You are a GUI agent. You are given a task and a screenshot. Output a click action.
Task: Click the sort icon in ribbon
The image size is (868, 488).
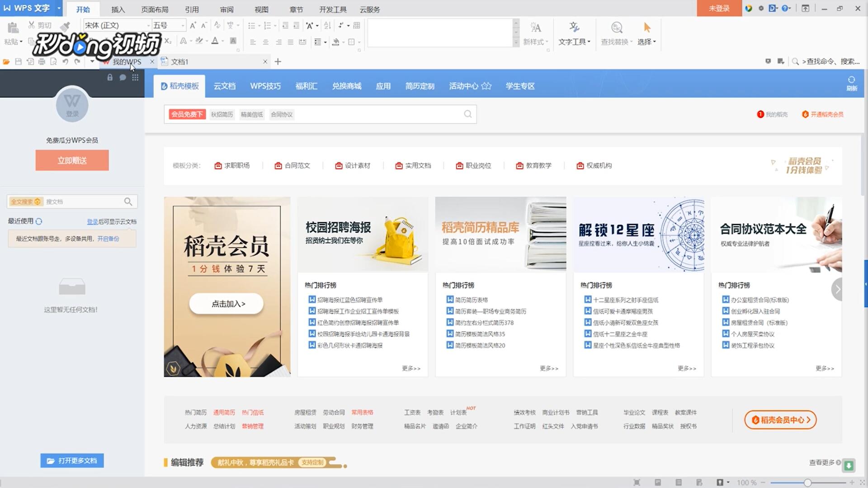click(x=327, y=25)
